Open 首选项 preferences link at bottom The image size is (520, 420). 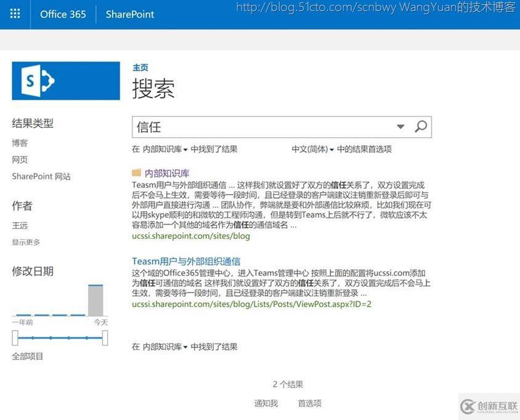coord(309,403)
